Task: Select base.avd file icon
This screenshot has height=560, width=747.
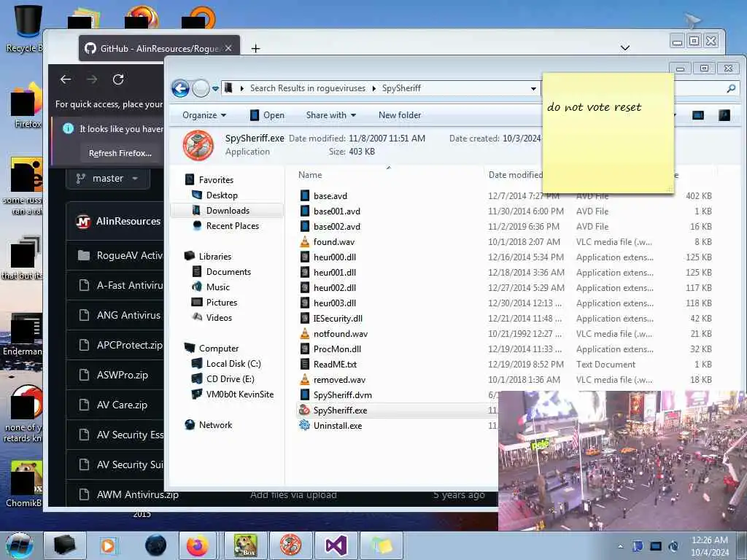Action: coord(305,195)
